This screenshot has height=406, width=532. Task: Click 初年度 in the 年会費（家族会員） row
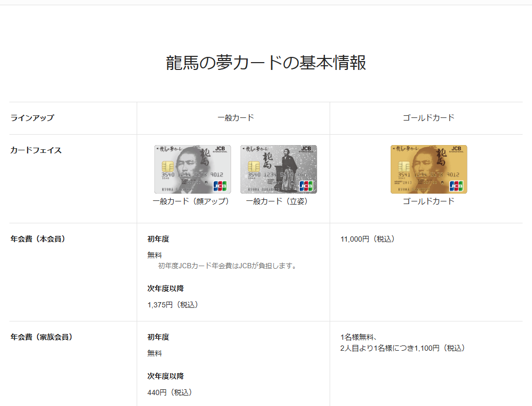[158, 337]
